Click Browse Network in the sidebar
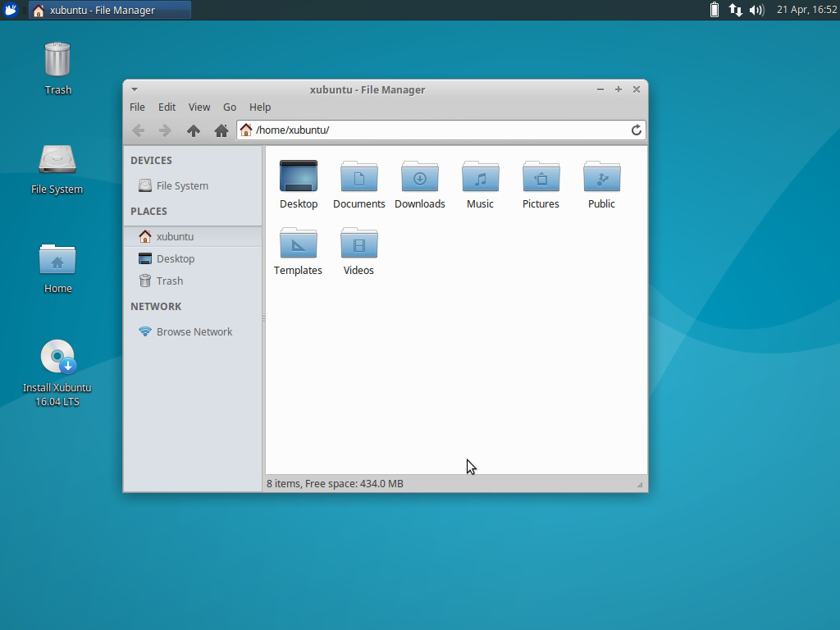 coord(194,331)
